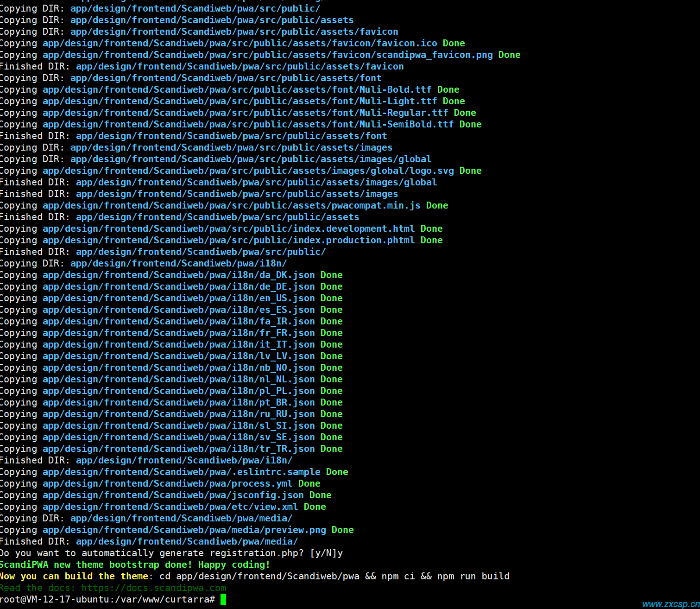Click the favicon.ico file path
Screen dimensions: 700x609
click(x=240, y=43)
